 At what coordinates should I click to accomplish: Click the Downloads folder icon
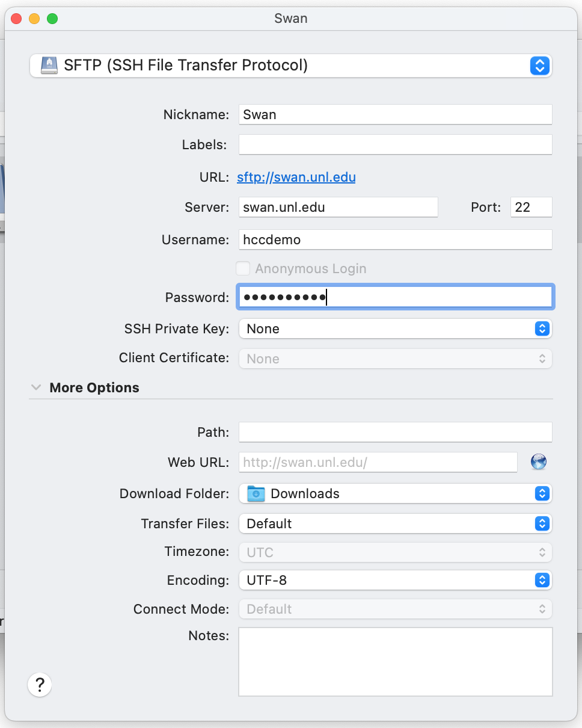[256, 493]
